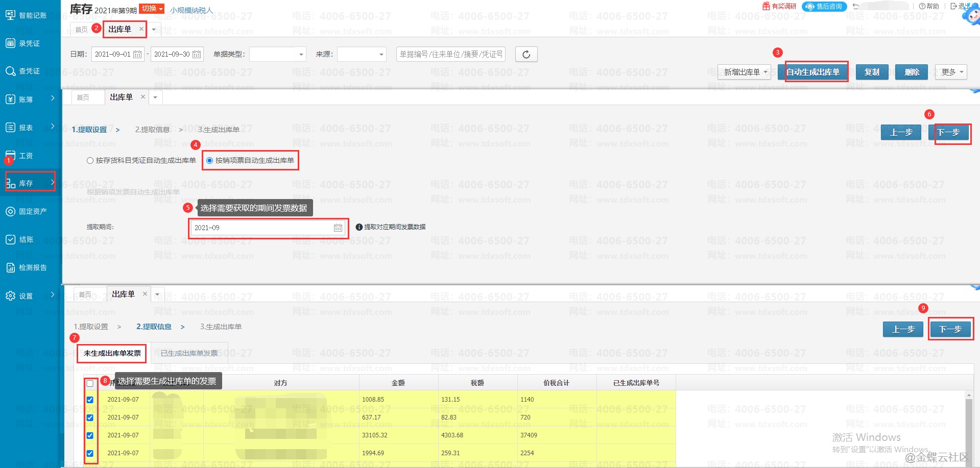Close the 出库单 tab above the date filters
The width and height of the screenshot is (980, 468).
pos(141,29)
